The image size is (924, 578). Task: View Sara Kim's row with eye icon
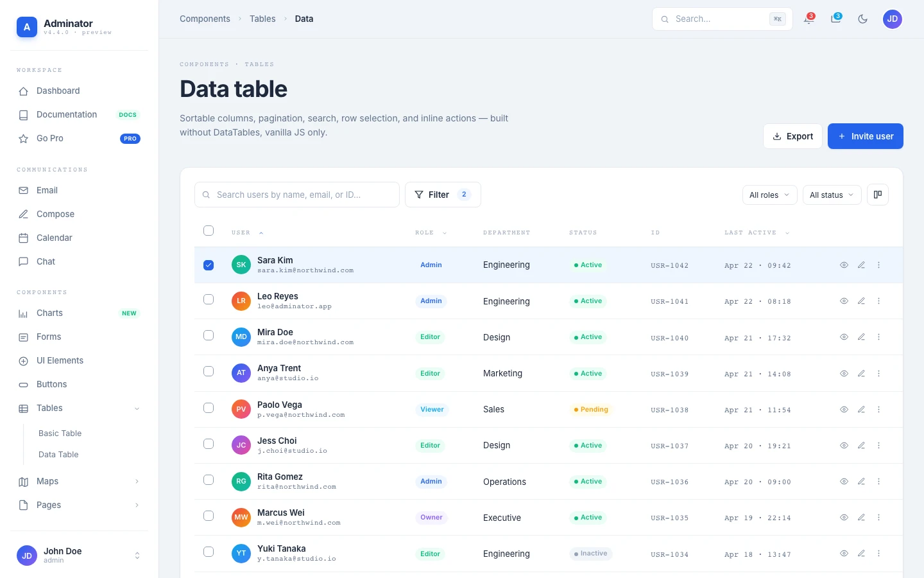pyautogui.click(x=844, y=265)
